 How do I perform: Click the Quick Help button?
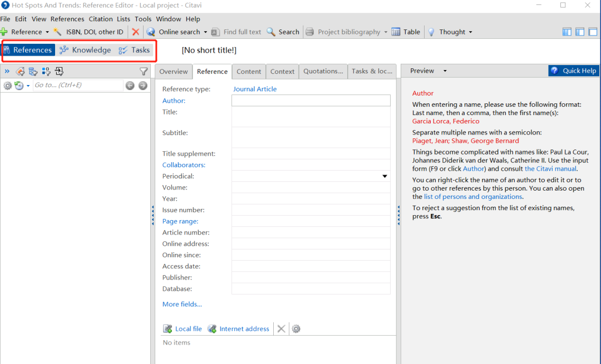(x=574, y=71)
